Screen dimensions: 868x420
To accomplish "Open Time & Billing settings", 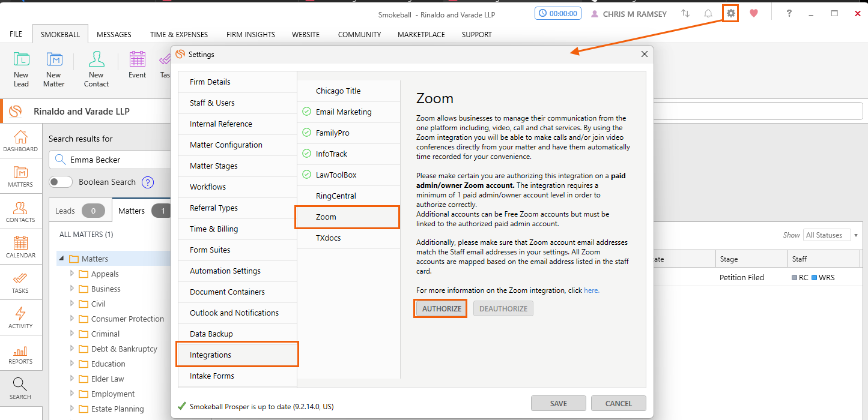I will [238, 229].
